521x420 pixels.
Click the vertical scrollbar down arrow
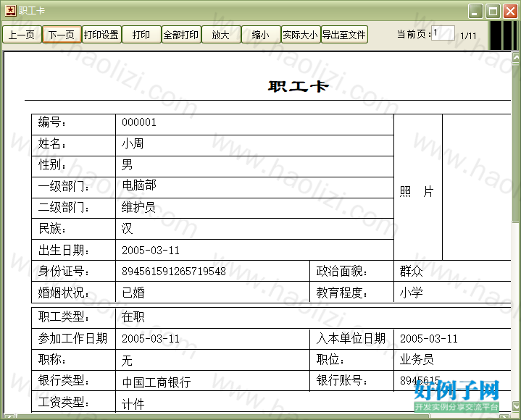(x=516, y=406)
